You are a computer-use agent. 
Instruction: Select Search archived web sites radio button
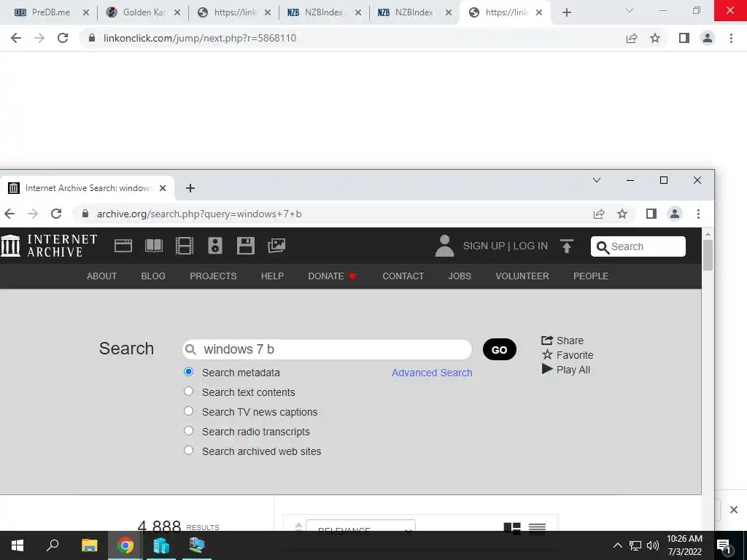pos(189,451)
